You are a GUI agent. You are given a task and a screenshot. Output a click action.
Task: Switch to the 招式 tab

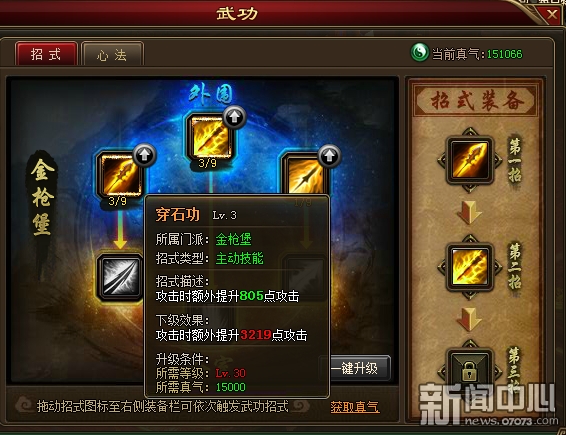(46, 55)
